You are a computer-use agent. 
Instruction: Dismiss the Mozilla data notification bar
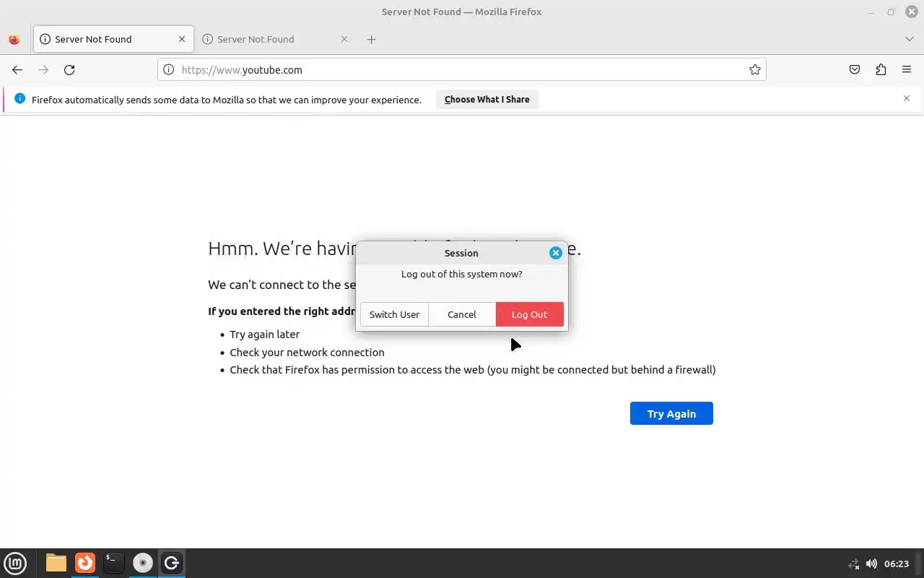coord(907,98)
